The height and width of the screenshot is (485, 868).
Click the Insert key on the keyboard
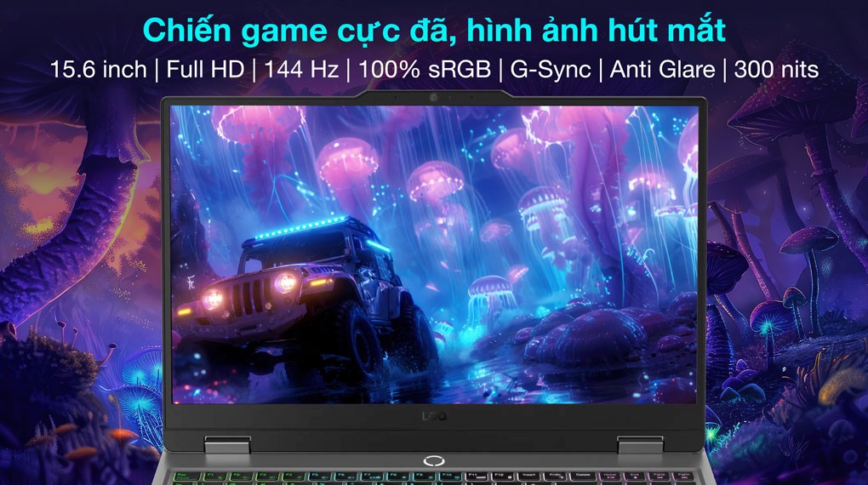[x=529, y=476]
